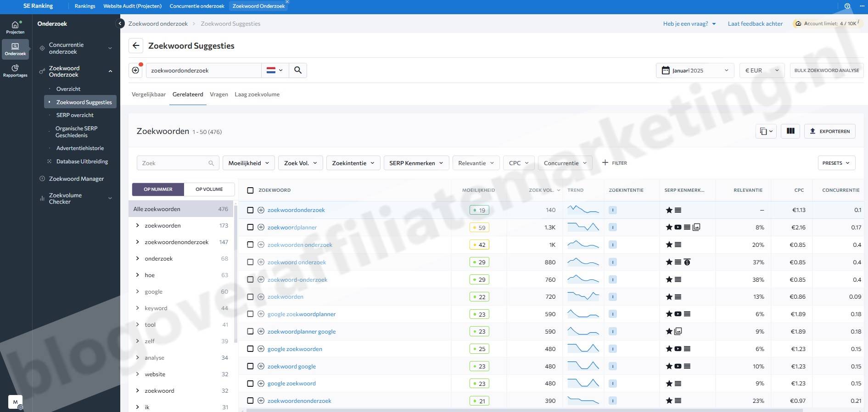The width and height of the screenshot is (868, 412).
Task: Select all keywords with header checkbox
Action: pyautogui.click(x=250, y=190)
